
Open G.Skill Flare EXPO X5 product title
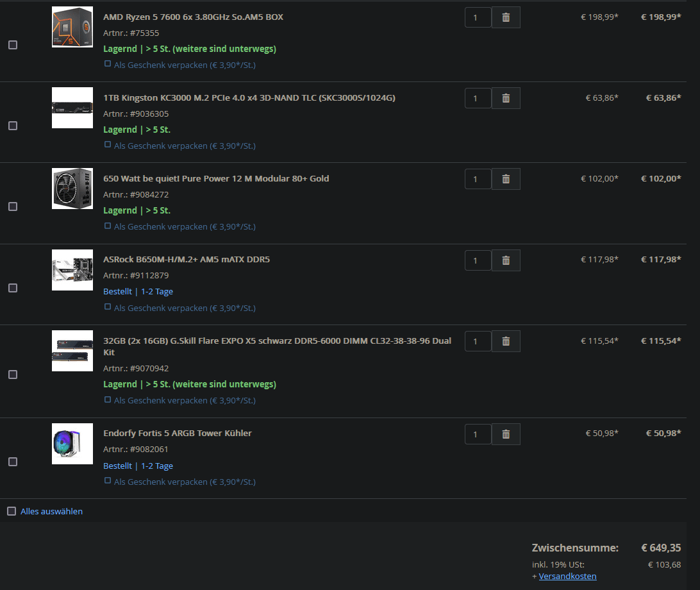pos(277,346)
